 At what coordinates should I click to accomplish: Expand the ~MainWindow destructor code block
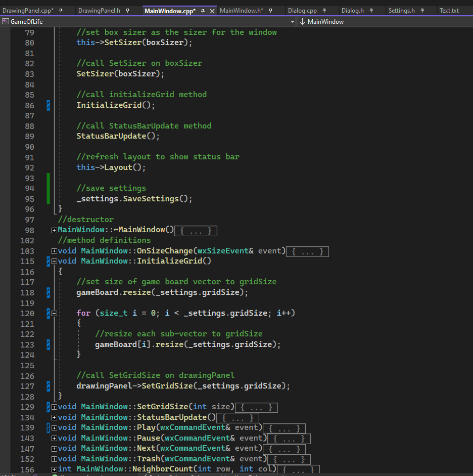click(x=54, y=231)
